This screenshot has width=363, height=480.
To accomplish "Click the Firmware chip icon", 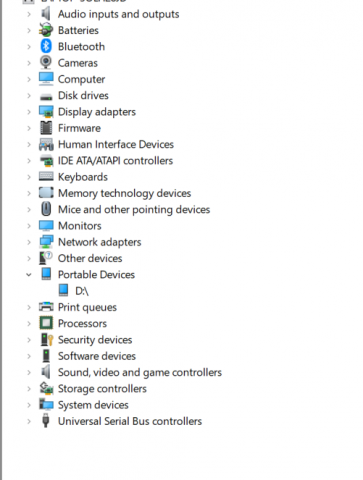I will pyautogui.click(x=46, y=128).
